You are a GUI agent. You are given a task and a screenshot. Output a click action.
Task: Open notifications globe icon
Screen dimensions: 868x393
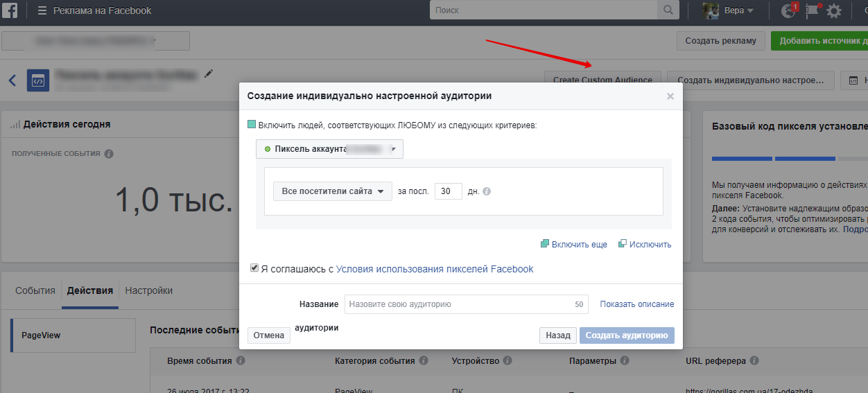pyautogui.click(x=788, y=11)
